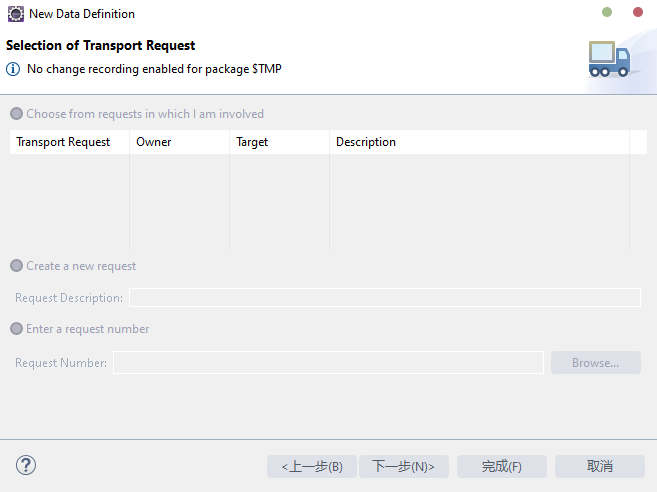Proceed using the 下一步(N)> button
Viewport: 657px width, 492px height.
[x=403, y=467]
